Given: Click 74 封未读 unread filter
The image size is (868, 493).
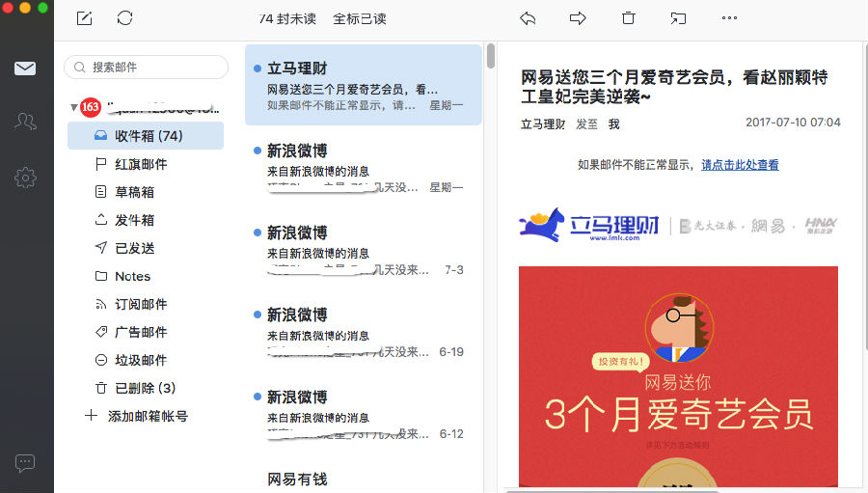Looking at the screenshot, I should pos(287,19).
